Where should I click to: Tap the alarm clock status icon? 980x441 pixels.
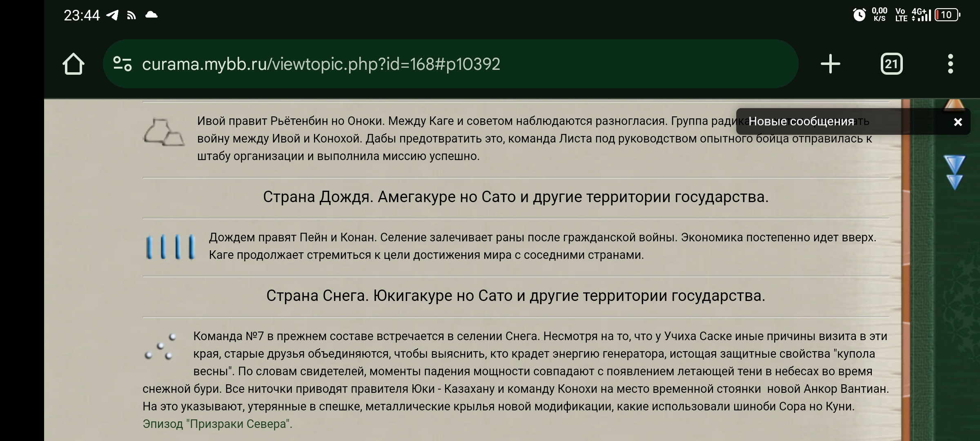(x=859, y=15)
